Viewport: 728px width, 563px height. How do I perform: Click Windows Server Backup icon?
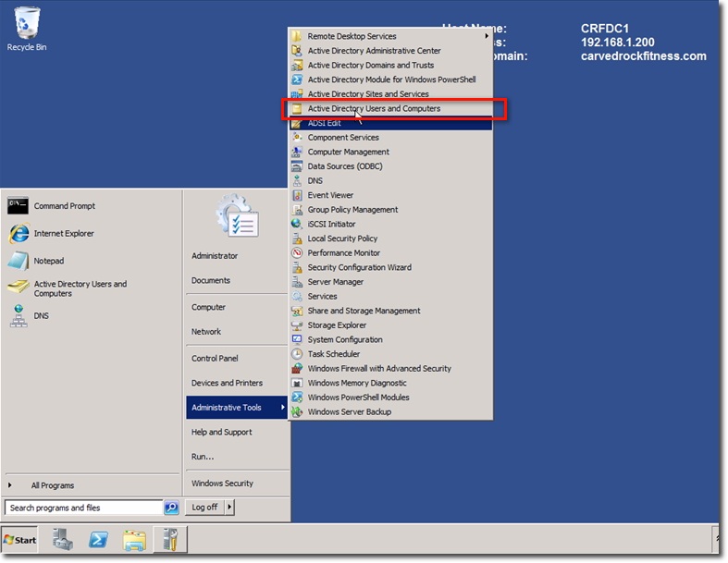(x=297, y=412)
